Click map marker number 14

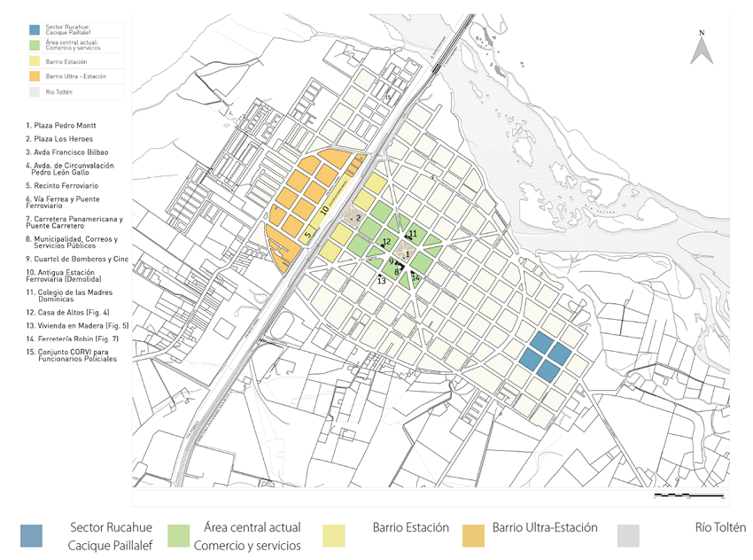point(415,277)
